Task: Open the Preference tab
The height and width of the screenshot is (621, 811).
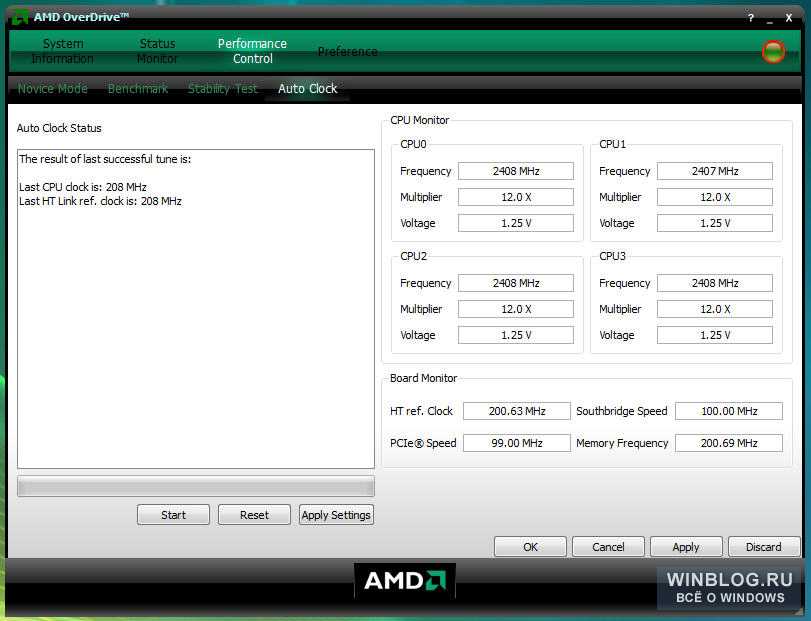Action: pyautogui.click(x=348, y=51)
